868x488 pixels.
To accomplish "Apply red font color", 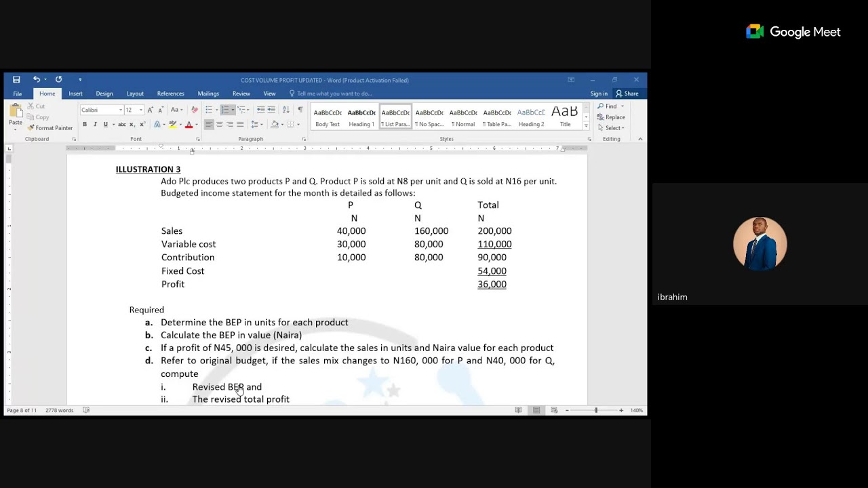I will point(189,125).
